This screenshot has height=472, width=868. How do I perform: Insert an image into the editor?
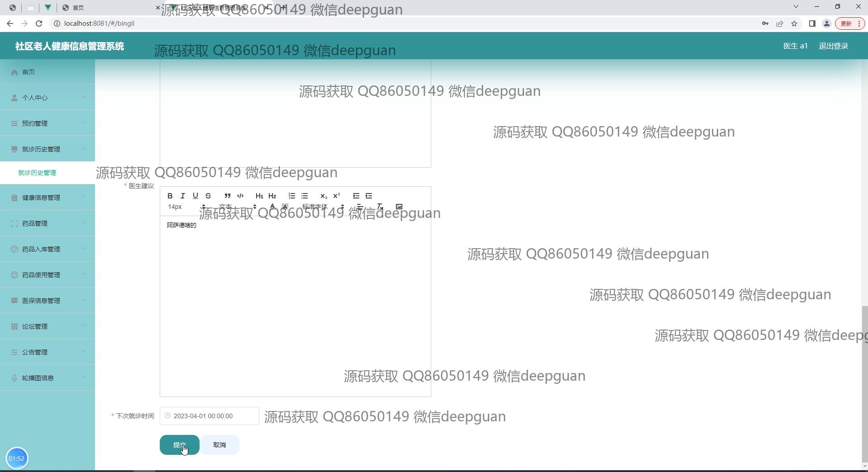tap(399, 207)
